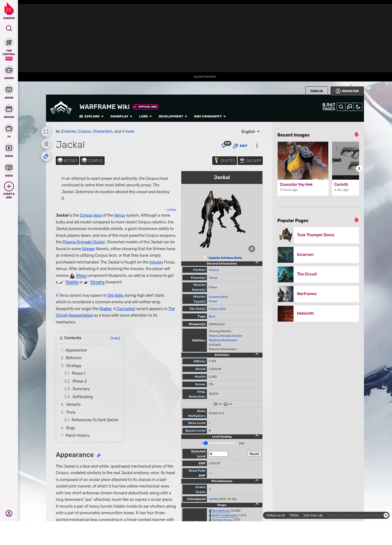Collapse the General Information section

pos(257,263)
